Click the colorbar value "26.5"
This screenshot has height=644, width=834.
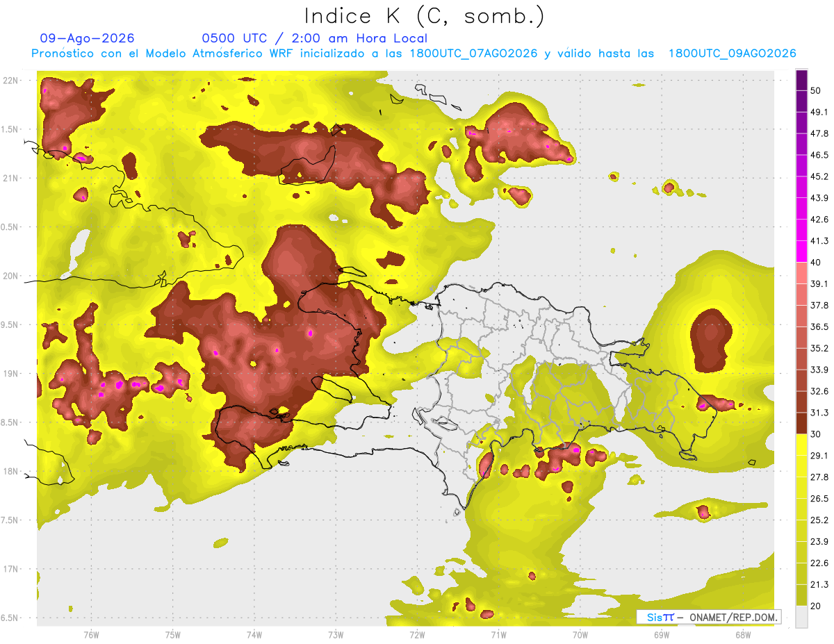click(820, 499)
